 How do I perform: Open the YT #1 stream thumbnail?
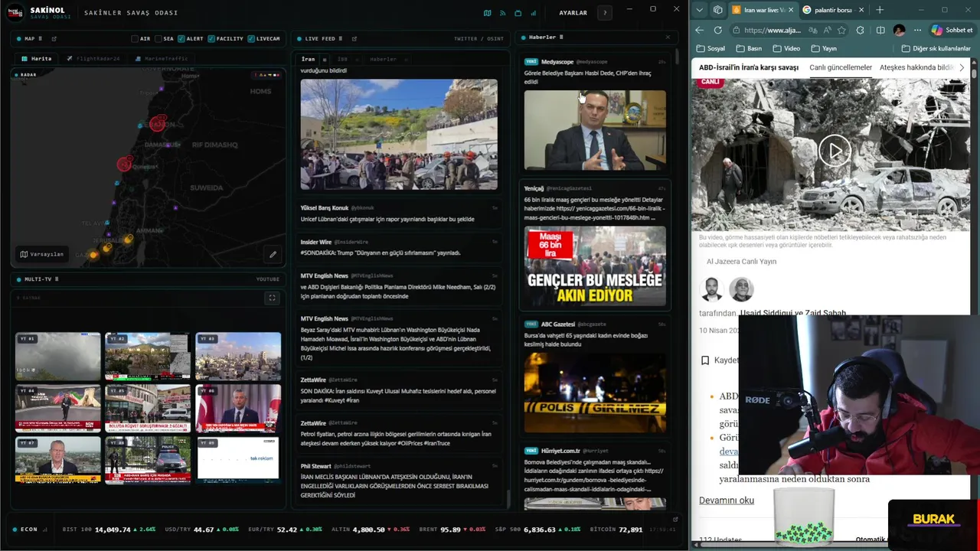pos(58,356)
